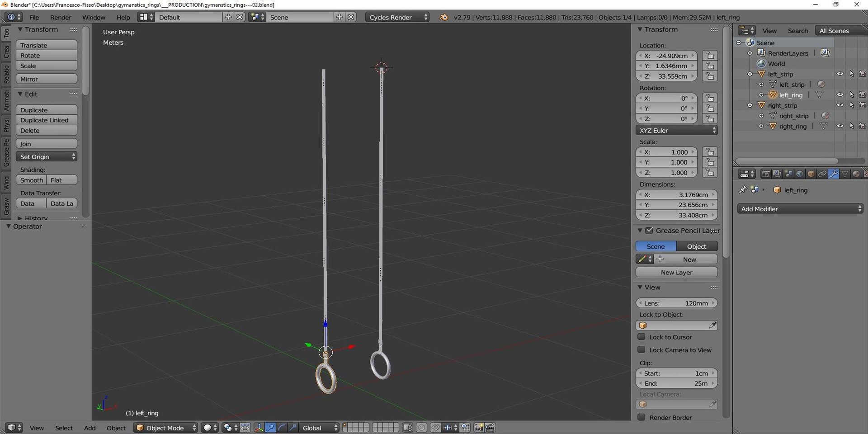The image size is (868, 434).
Task: Add a new scene next to Scene field
Action: 340,17
